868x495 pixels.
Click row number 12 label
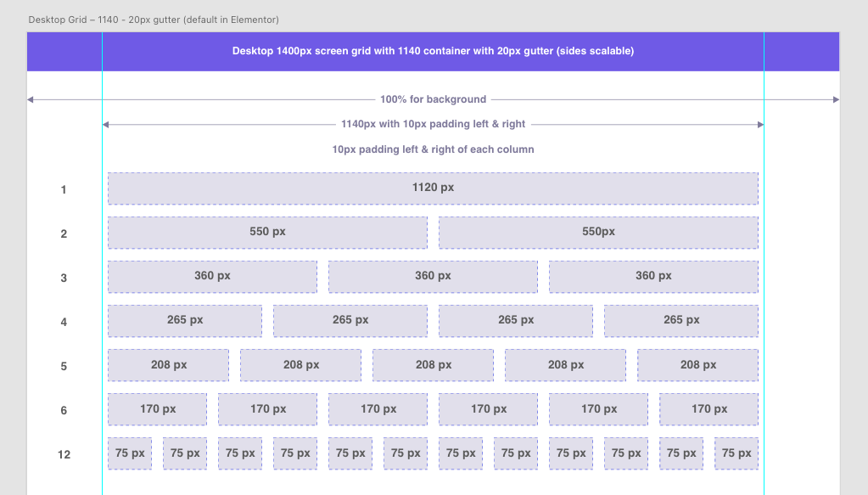pos(64,454)
